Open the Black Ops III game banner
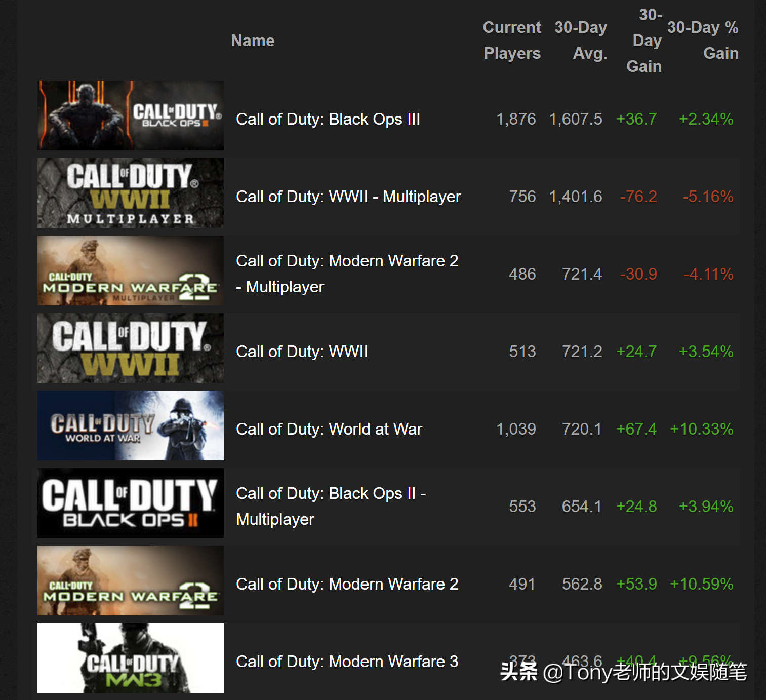 point(131,115)
